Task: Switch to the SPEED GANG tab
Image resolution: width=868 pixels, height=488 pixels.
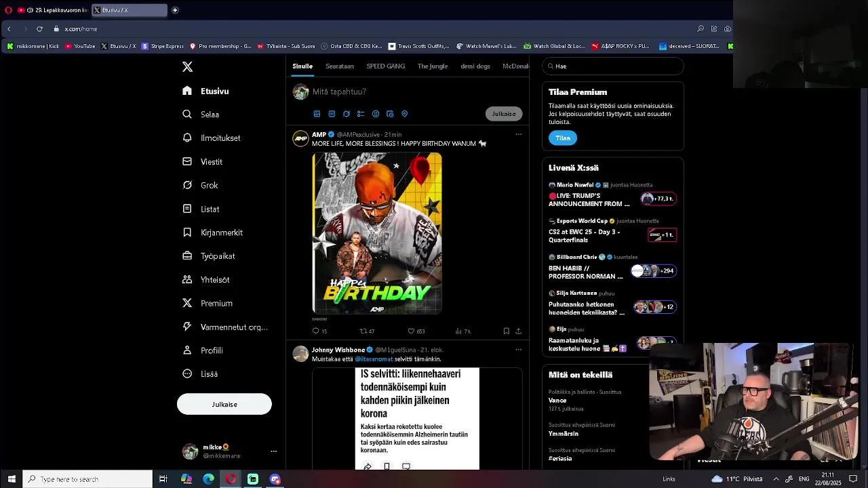Action: tap(386, 66)
